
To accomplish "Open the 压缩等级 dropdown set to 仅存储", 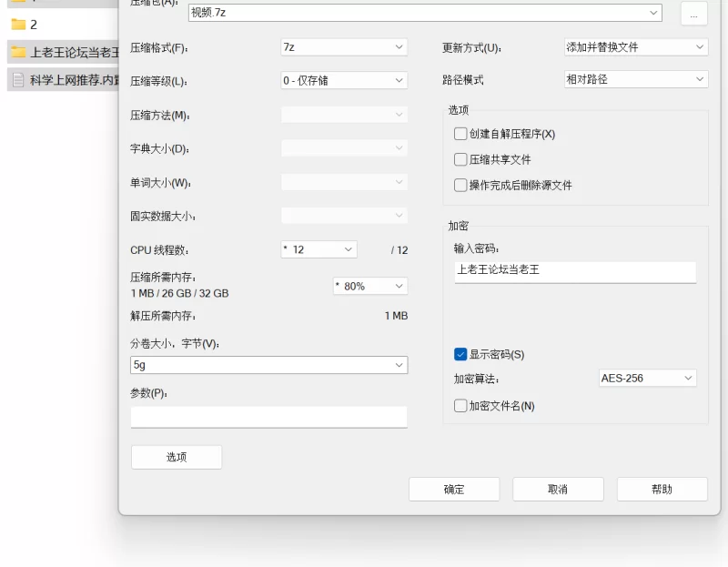I will 344,80.
